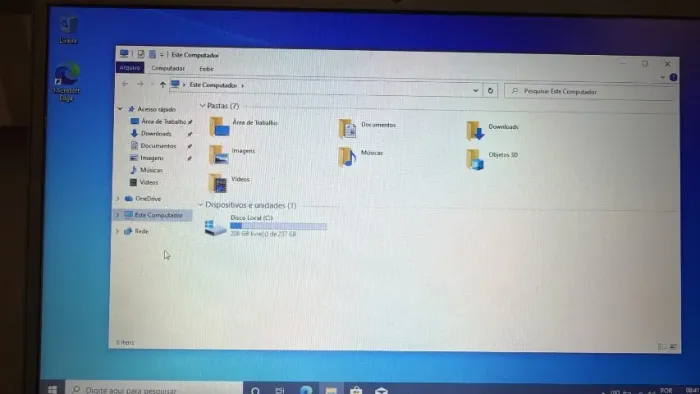Open the Área de Trabalho folder icon
The image size is (700, 394).
[x=219, y=126]
